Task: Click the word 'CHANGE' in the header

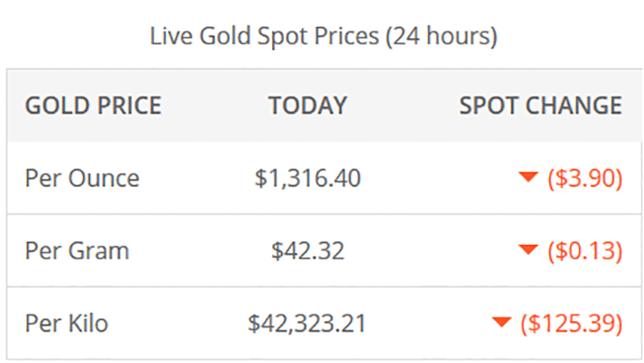Action: (x=575, y=105)
